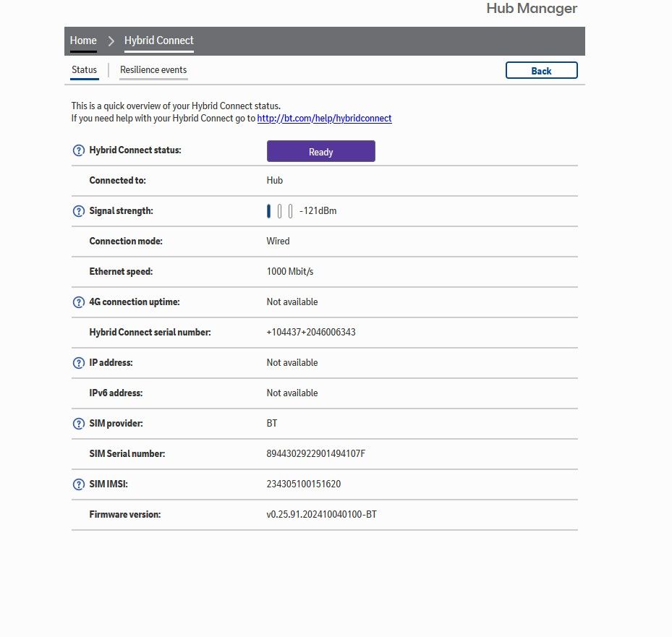Click the Hub Manager title
Viewport: 672px width, 637px height.
point(532,9)
